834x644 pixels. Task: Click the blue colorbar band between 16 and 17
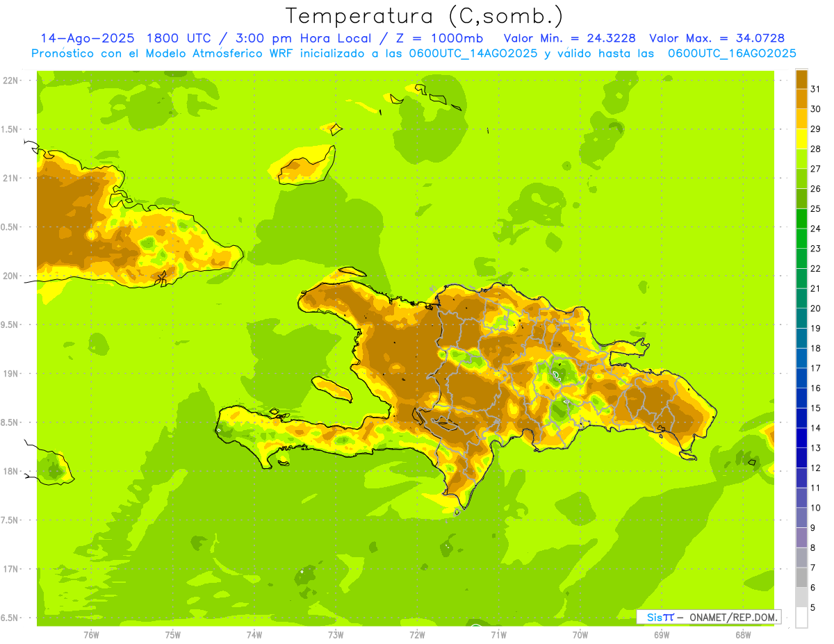click(x=801, y=377)
